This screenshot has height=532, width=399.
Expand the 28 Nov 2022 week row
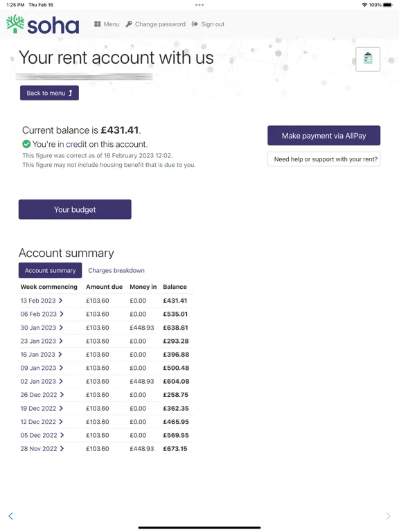[42, 449]
